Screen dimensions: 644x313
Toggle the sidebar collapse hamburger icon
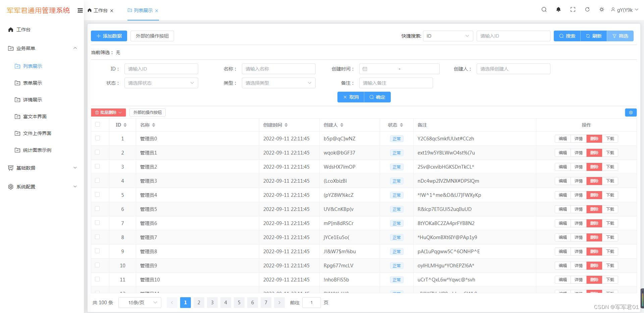tap(80, 10)
